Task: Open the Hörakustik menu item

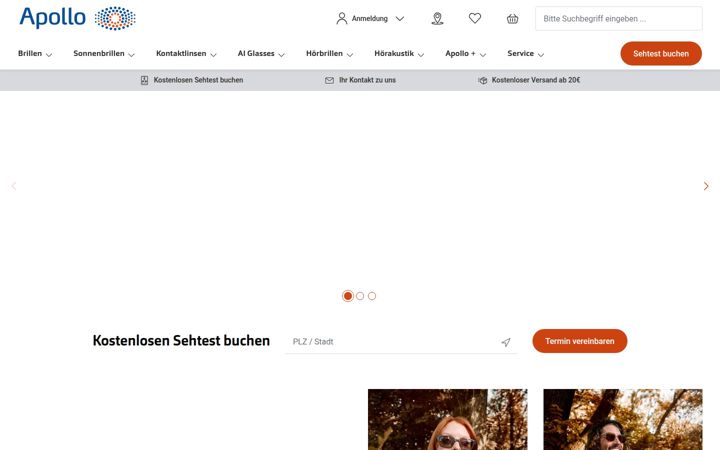Action: pyautogui.click(x=394, y=53)
